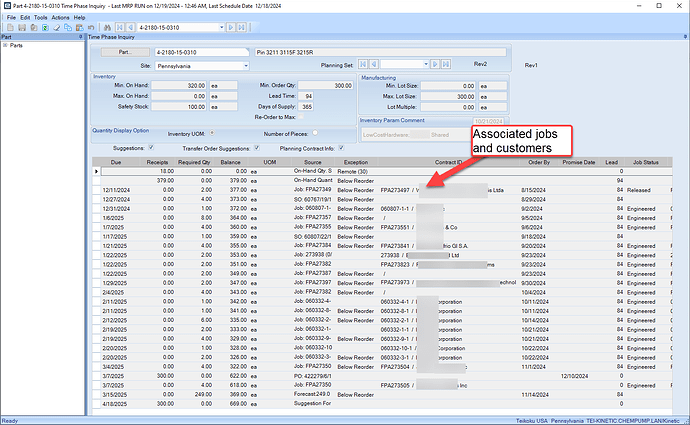Screen dimensions: 690x425
Task: Go to previous part record in toolbar
Action: (x=130, y=27)
